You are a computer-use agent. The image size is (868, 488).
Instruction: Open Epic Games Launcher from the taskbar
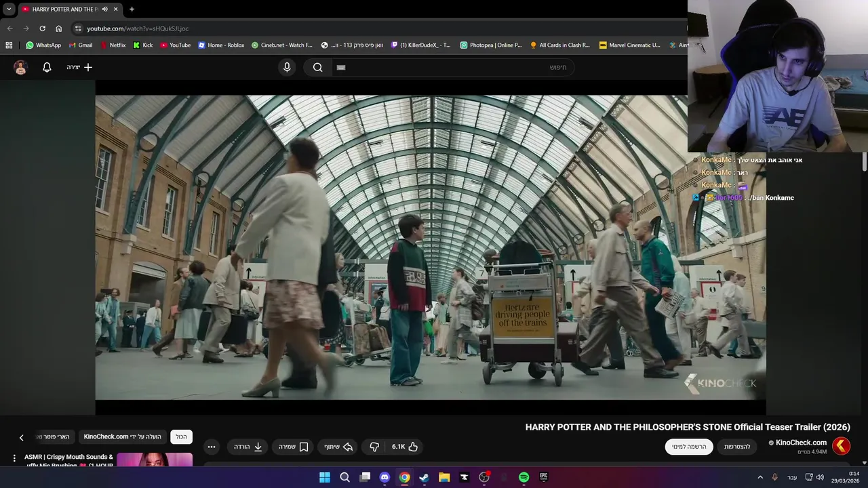[544, 477]
